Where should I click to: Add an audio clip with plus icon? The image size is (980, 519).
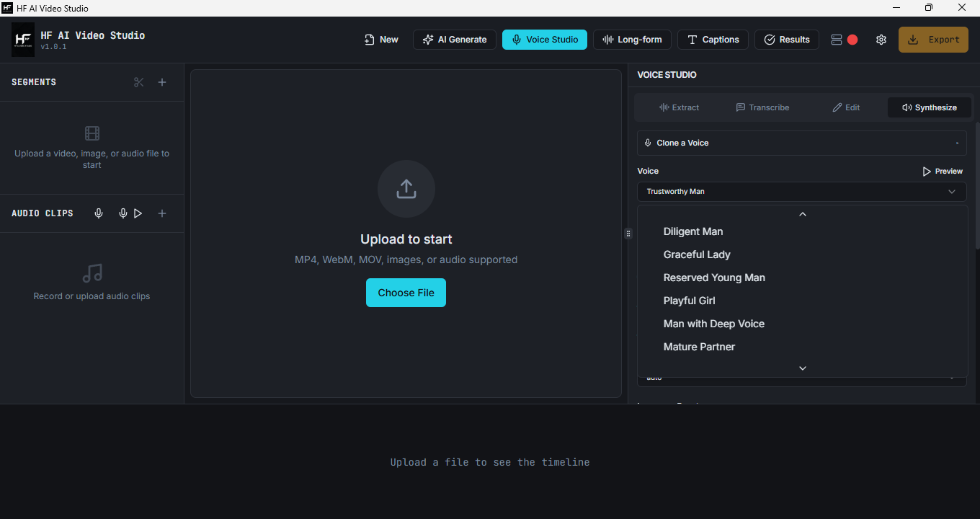(x=162, y=213)
